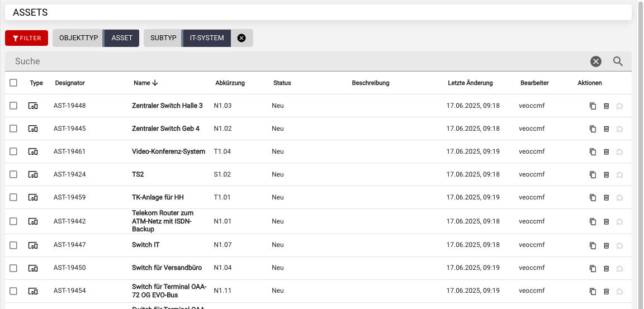Clone the Zentraler Switch Halle 3 asset
Screen dimensions: 644x309
[593, 106]
